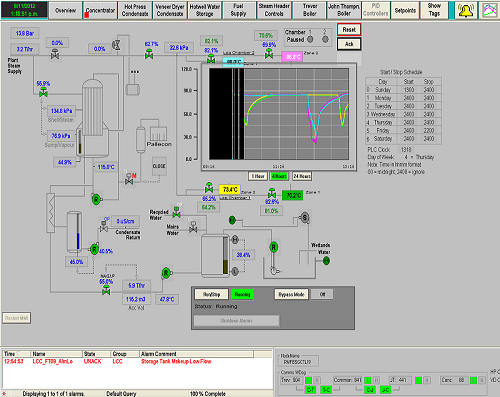Toggle the Run/Stop button

click(212, 294)
